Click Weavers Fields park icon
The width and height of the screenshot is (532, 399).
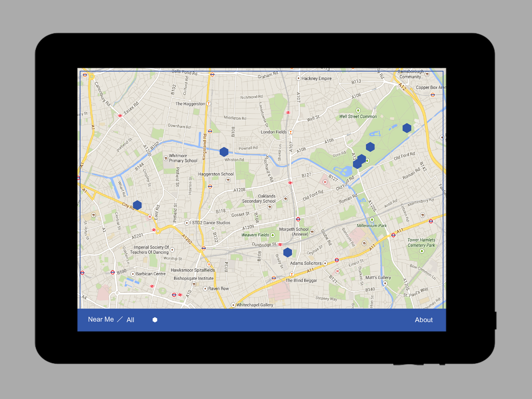click(x=272, y=235)
